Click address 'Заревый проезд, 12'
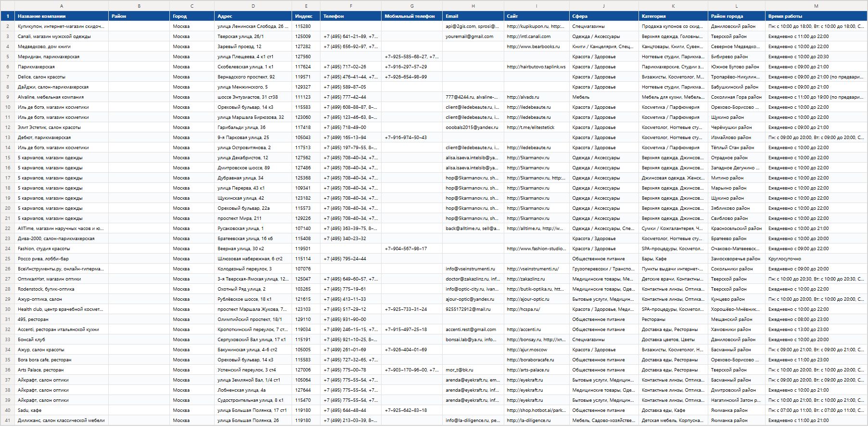This screenshot has width=868, height=434. (253, 47)
